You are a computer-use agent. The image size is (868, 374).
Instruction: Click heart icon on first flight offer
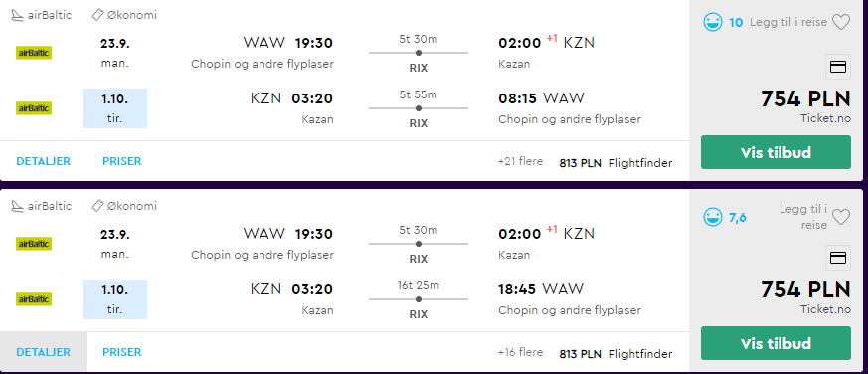click(x=841, y=23)
